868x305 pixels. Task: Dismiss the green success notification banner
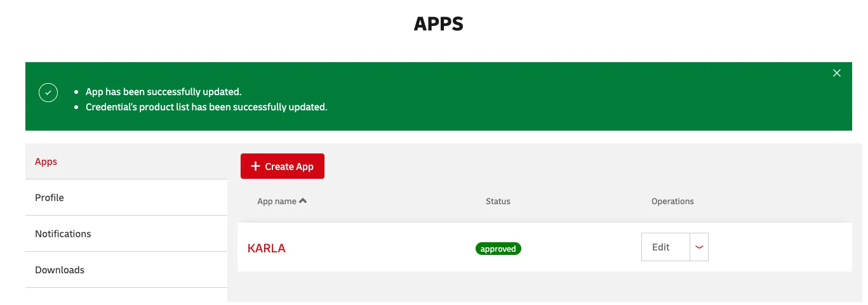point(836,73)
